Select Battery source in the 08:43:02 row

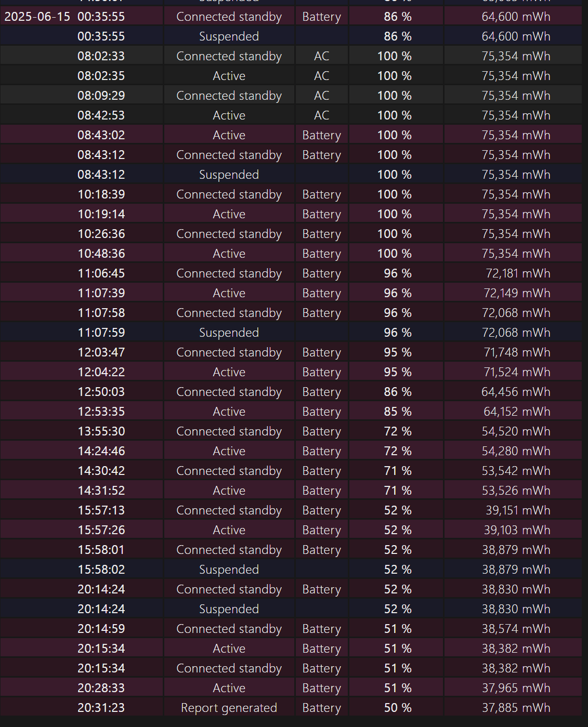click(x=321, y=135)
